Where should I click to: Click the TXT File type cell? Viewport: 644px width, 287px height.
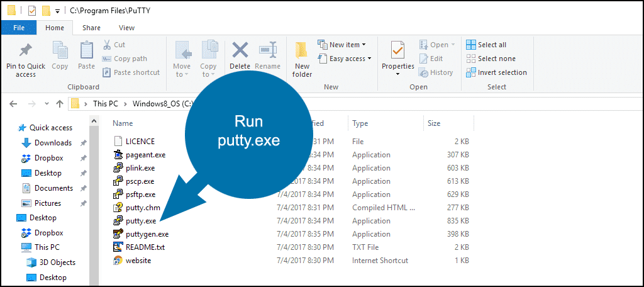pos(365,247)
